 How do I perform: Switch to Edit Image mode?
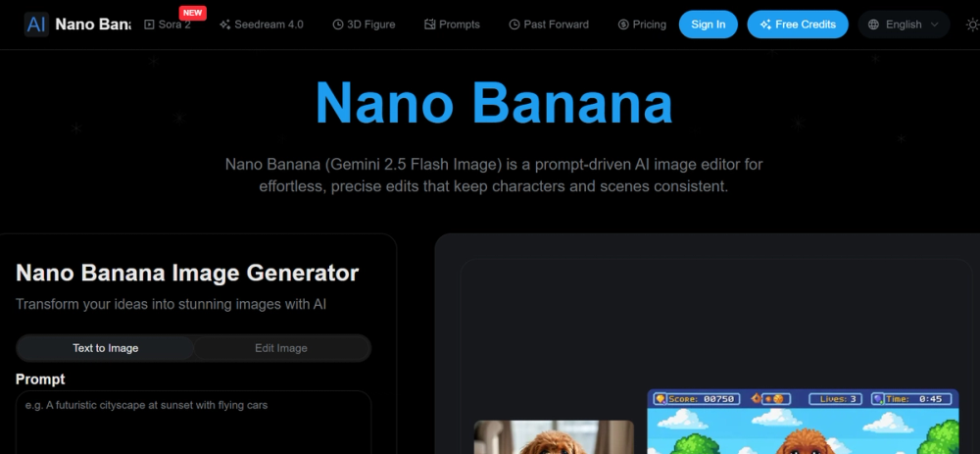click(281, 348)
